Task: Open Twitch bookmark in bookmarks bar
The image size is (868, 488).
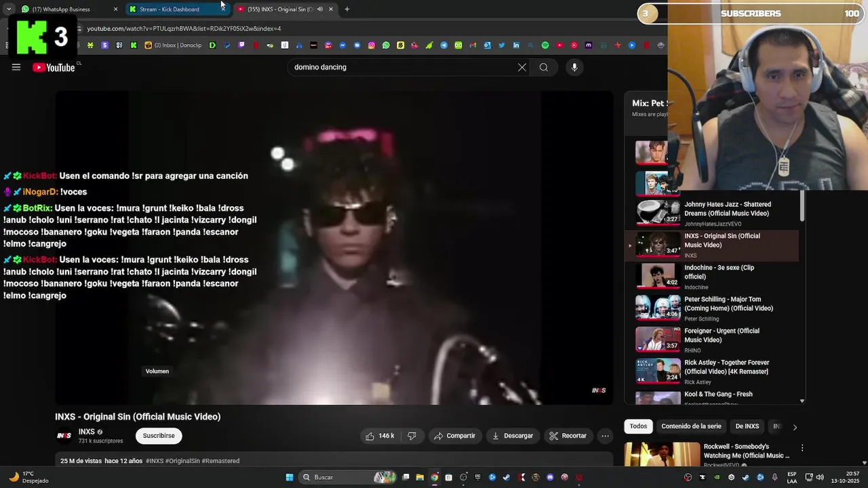Action: tap(241, 45)
